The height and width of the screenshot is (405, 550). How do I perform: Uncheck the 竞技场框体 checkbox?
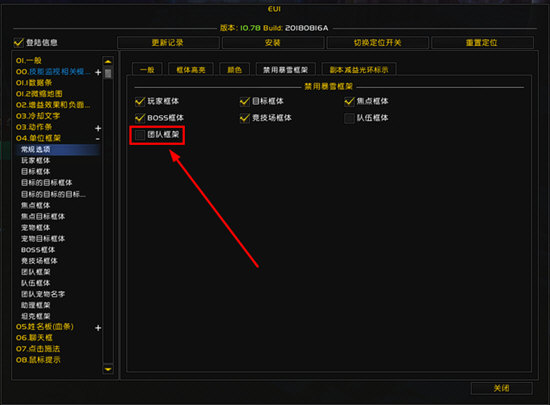(245, 118)
